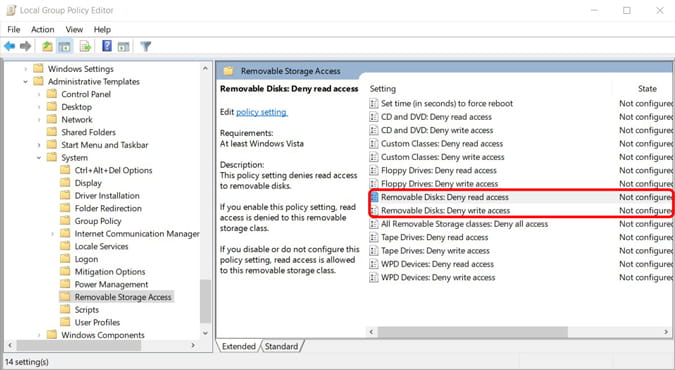Select the Removable Storage Access tree folder
Screen dimensions: 675x370
point(123,297)
